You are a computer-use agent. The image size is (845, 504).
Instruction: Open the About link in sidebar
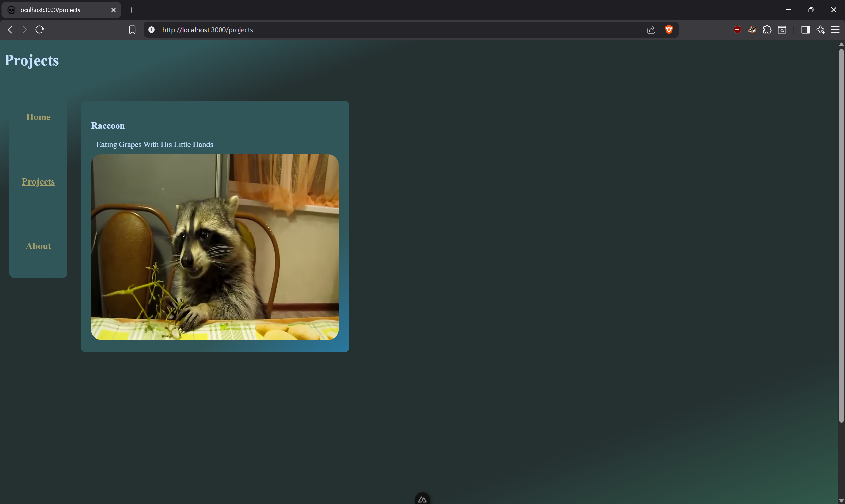[38, 246]
